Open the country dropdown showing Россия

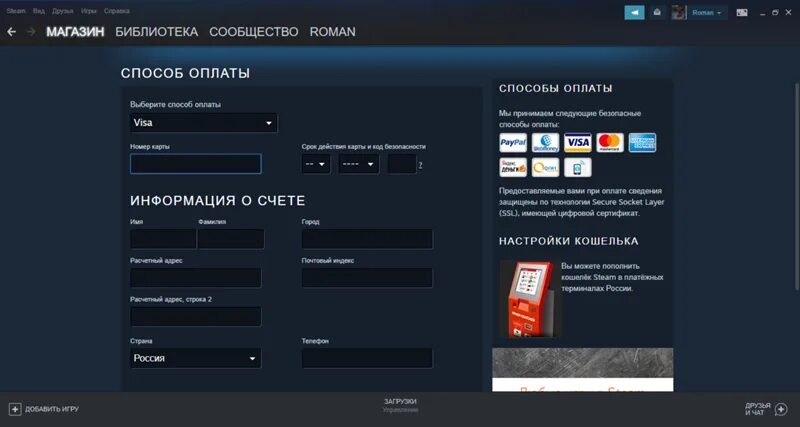pos(195,358)
